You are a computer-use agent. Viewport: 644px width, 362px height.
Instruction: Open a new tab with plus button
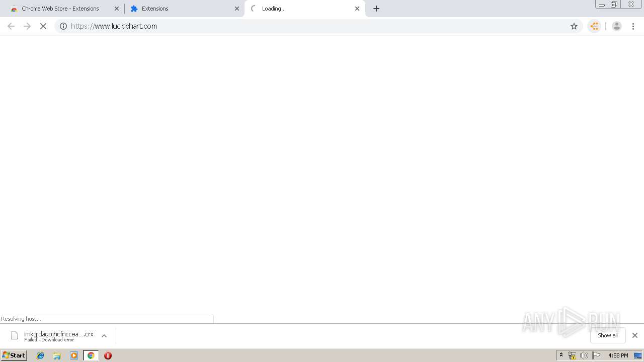(x=376, y=9)
